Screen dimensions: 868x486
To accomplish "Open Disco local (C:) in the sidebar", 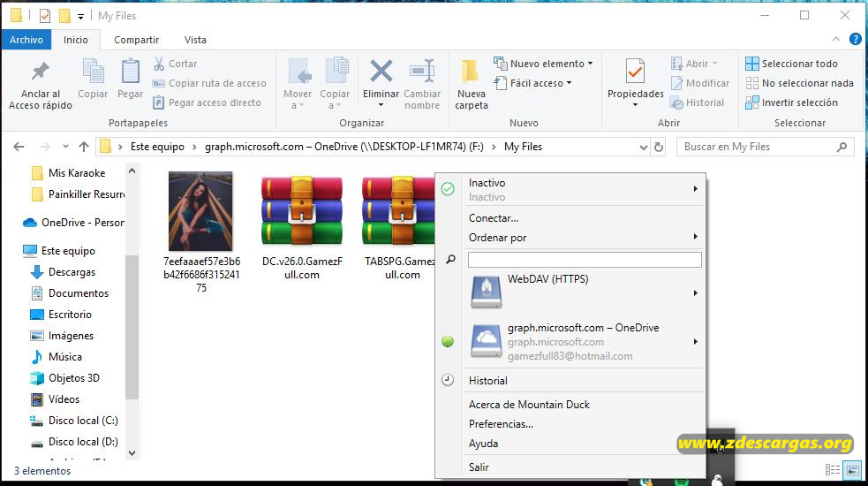I will tap(74, 421).
